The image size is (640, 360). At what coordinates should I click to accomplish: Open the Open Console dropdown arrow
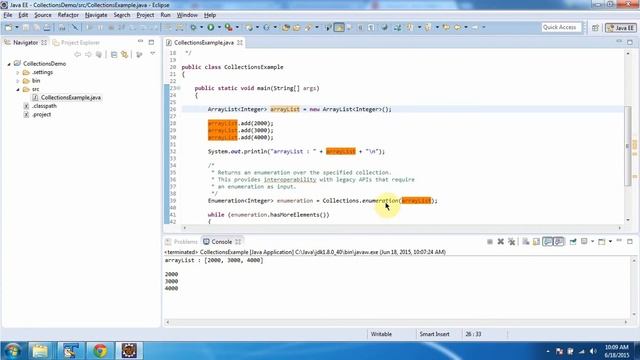pos(611,242)
